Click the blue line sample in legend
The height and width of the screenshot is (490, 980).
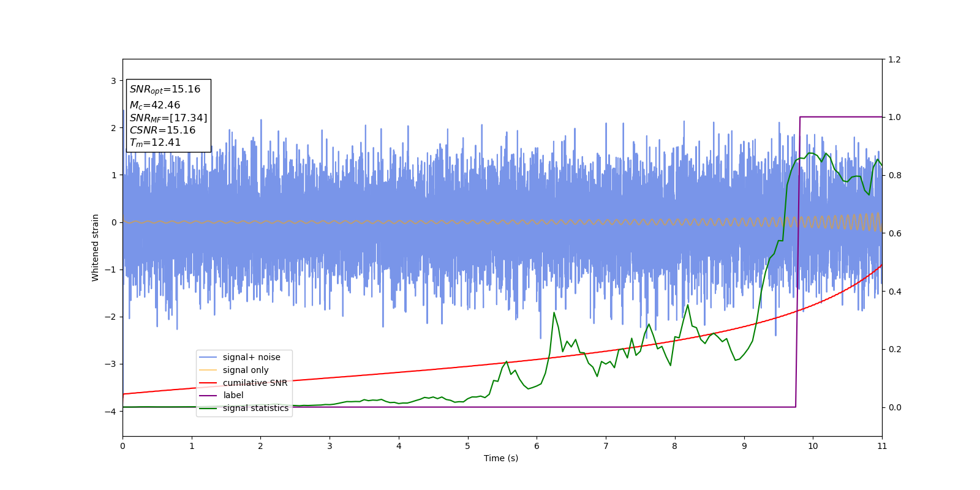[208, 357]
